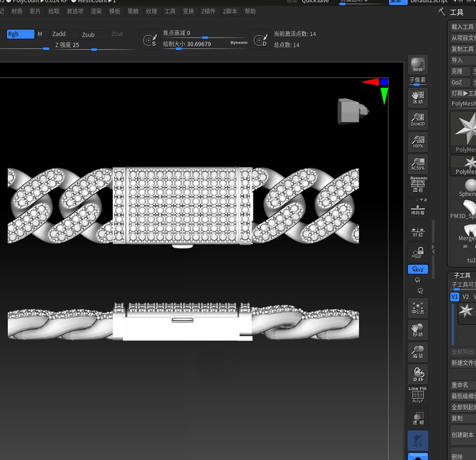Select the 滚动 scroll canvas tool
Image resolution: width=476 pixels, height=460 pixels.
tap(418, 97)
